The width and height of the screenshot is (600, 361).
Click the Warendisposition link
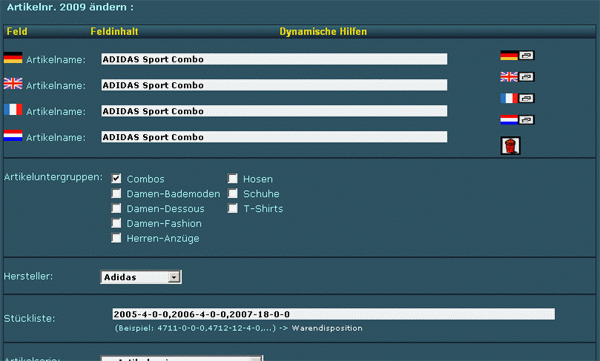[x=327, y=328]
